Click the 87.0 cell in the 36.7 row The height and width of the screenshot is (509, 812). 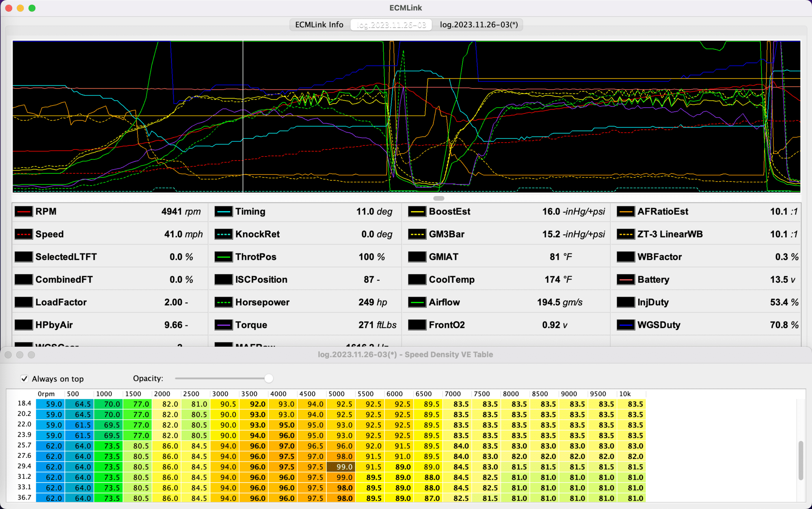tap(428, 498)
